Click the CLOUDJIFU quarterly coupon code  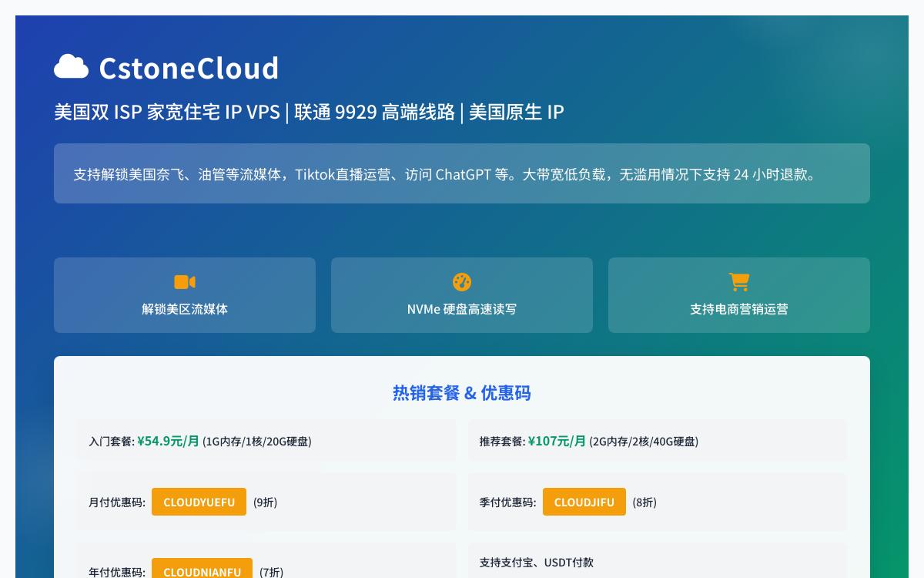pos(584,502)
